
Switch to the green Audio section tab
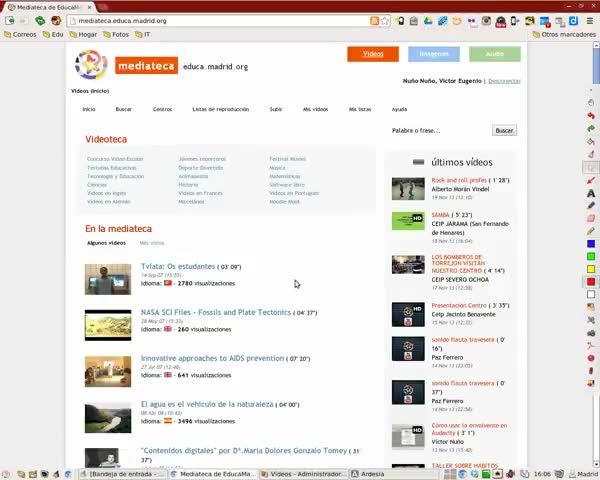click(x=495, y=54)
